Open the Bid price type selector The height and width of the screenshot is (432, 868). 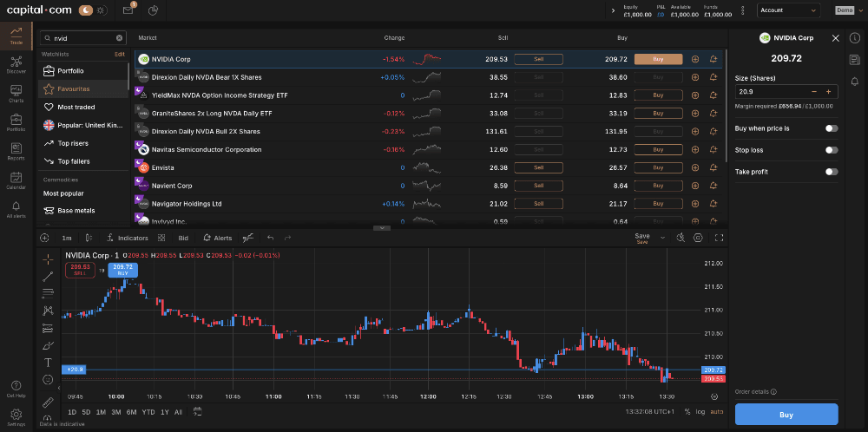pos(183,238)
